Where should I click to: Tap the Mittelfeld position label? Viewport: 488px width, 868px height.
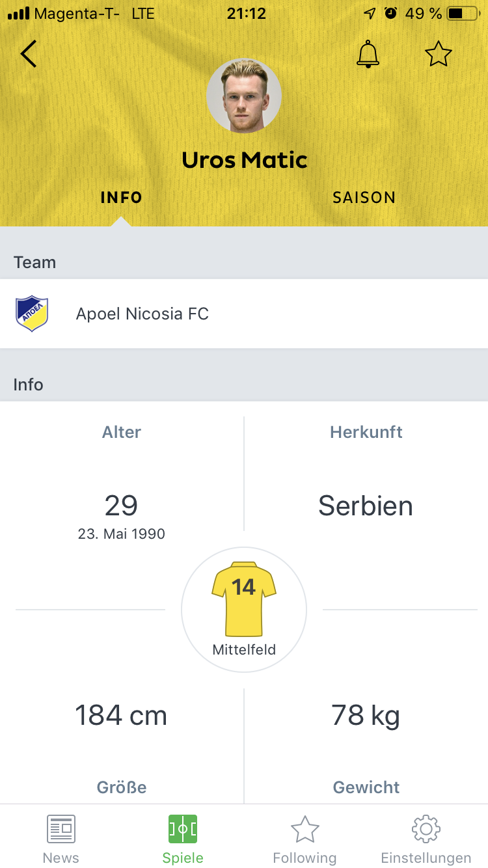pos(244,649)
